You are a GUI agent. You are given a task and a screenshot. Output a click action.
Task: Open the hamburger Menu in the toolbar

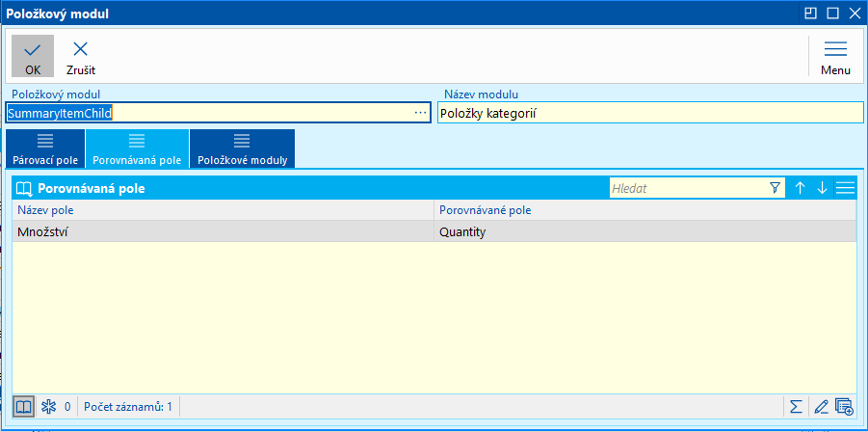tap(835, 56)
